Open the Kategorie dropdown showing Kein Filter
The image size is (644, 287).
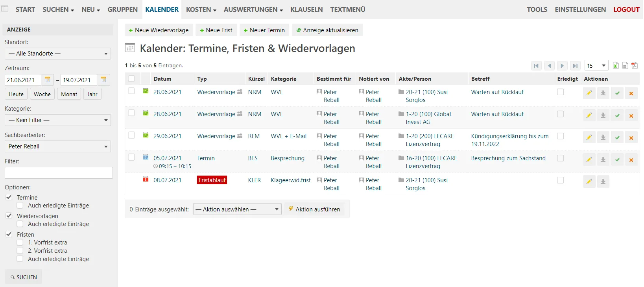(58, 120)
